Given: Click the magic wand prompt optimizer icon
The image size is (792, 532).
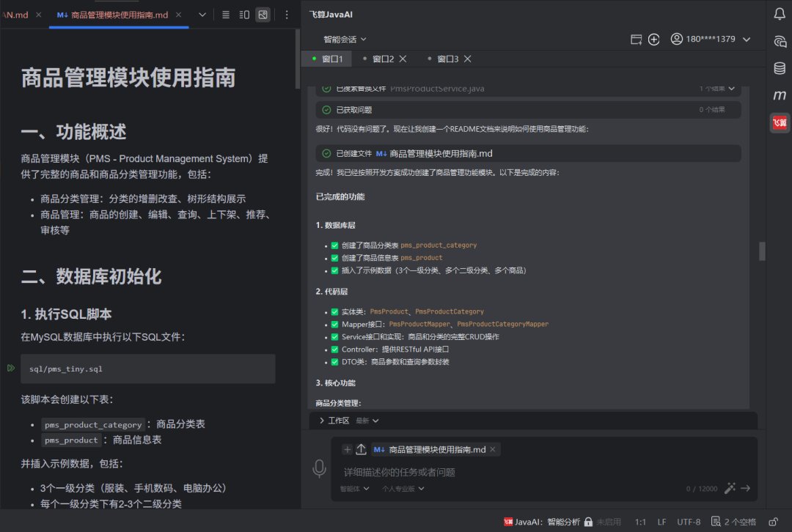Looking at the screenshot, I should click(730, 488).
